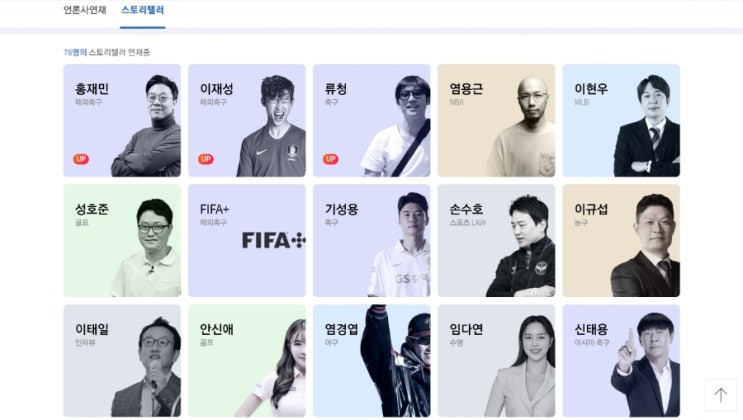Open 염용근 NBA storyteller card
The height and width of the screenshot is (420, 743).
click(x=496, y=120)
